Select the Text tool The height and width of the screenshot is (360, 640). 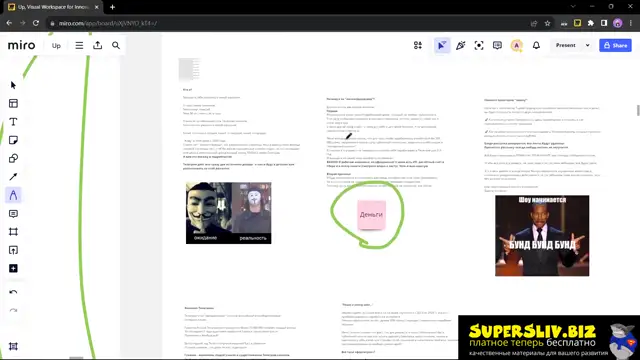[13, 122]
